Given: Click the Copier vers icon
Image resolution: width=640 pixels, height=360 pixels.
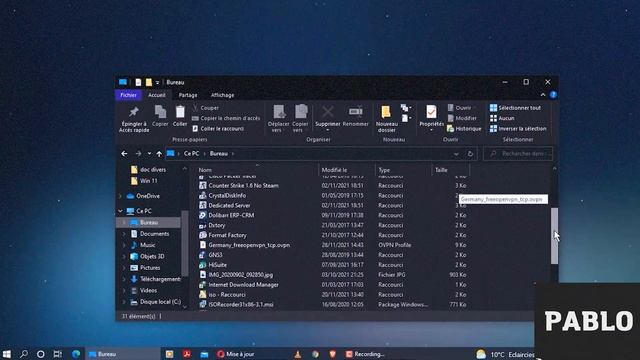Looking at the screenshot, I should pyautogui.click(x=301, y=112).
